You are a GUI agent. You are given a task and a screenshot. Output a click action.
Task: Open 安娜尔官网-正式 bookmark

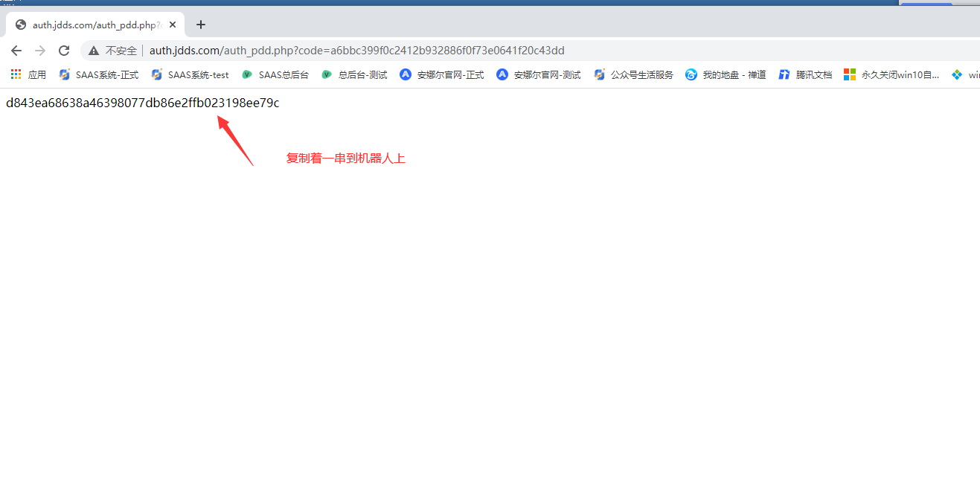(442, 74)
